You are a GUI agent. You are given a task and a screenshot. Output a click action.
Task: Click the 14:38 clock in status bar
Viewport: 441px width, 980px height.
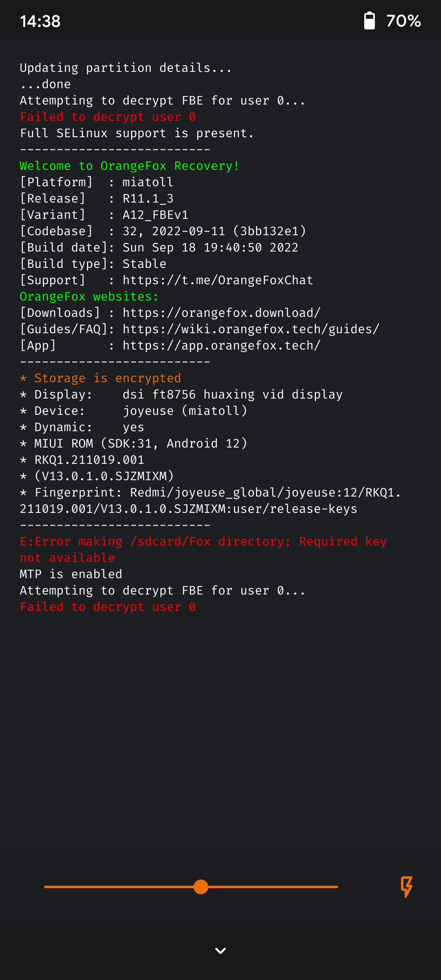[40, 21]
